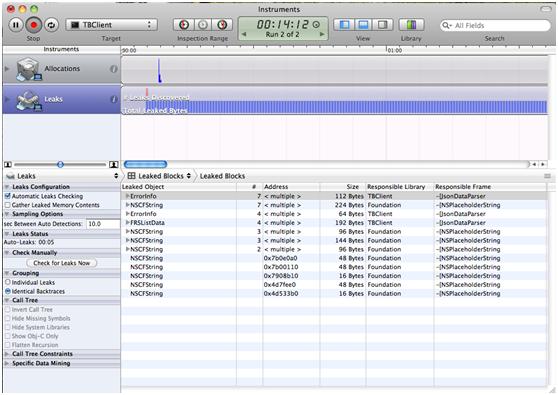Toggle left pane view button
This screenshot has height=395, width=558.
coord(344,25)
